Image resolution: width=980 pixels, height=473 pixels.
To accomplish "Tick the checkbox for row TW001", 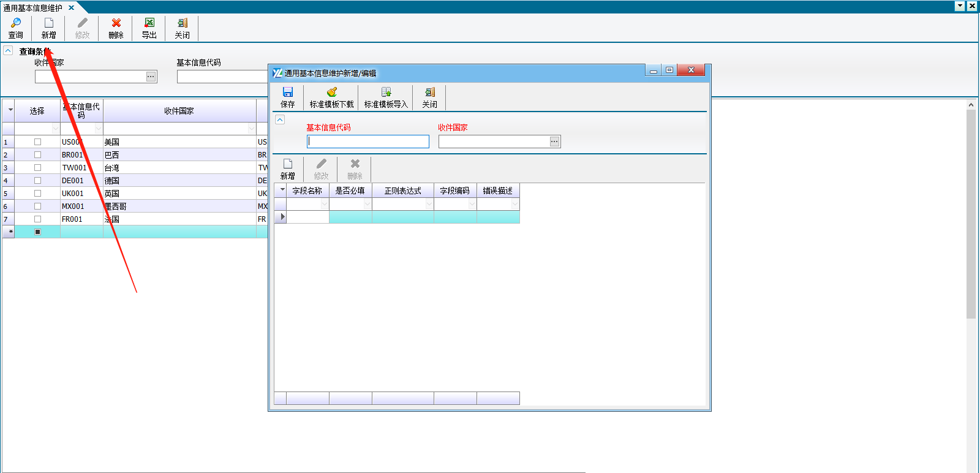I will tap(37, 167).
